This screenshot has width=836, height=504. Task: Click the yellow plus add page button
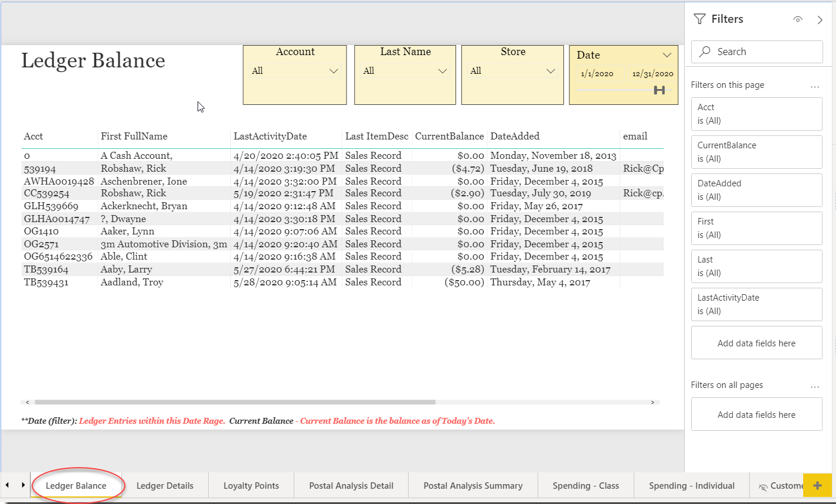[x=818, y=485]
